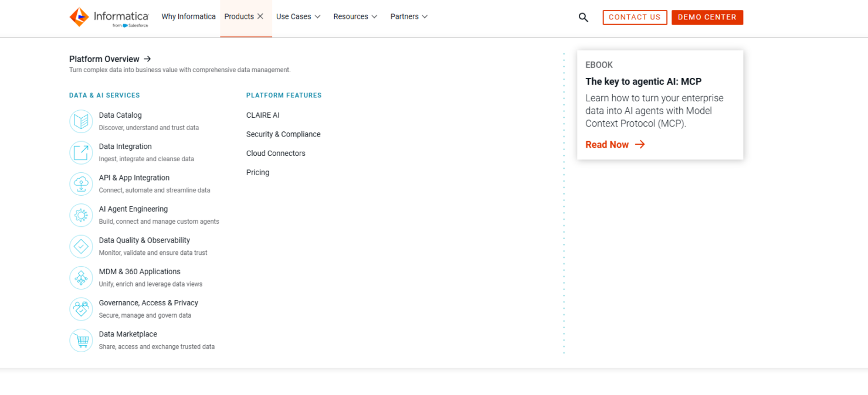The image size is (868, 395).
Task: Open the Cloud Connectors link
Action: tap(276, 154)
